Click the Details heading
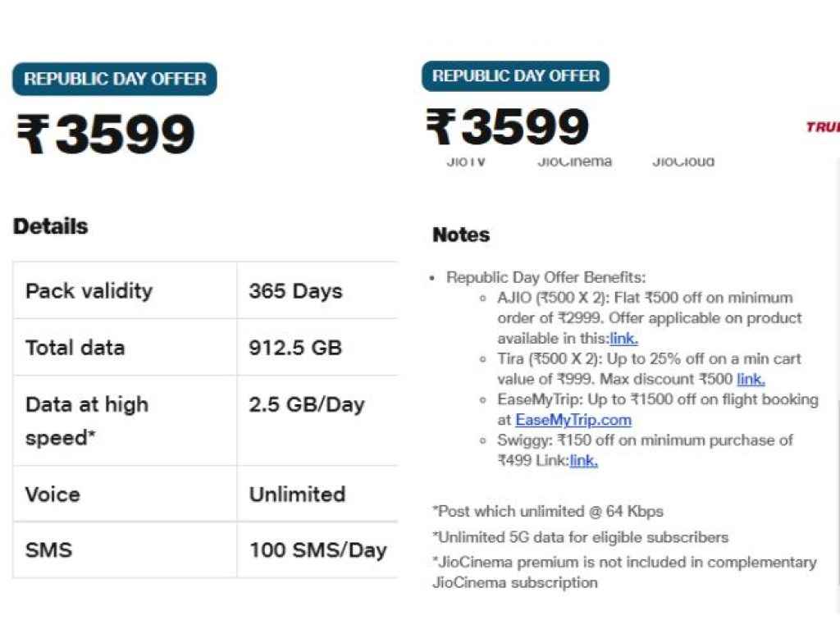Viewport: 840px width, 620px height. [51, 226]
